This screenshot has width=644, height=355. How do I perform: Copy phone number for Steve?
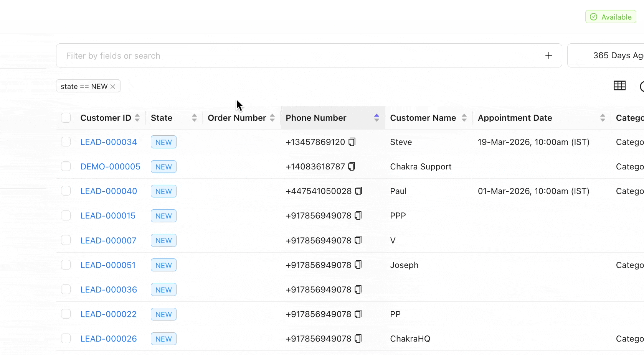click(x=352, y=142)
